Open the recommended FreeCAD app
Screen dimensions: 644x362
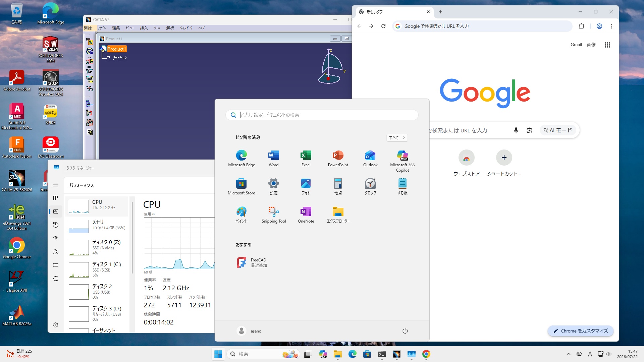[x=252, y=263]
